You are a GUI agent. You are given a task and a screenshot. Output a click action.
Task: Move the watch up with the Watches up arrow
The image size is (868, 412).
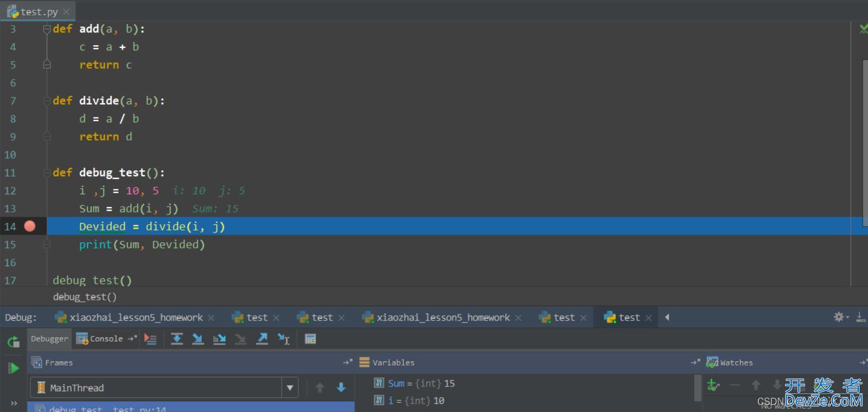pos(756,385)
